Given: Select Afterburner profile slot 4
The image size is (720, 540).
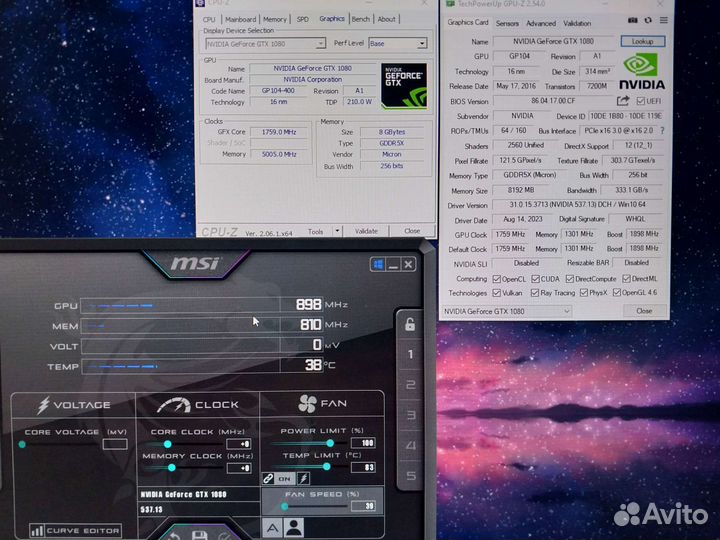Looking at the screenshot, I should point(411,445).
